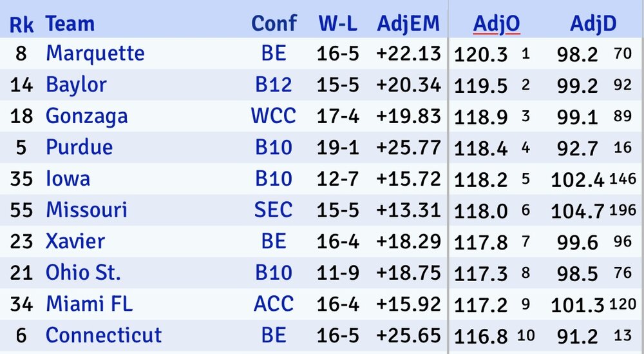Image resolution: width=644 pixels, height=354 pixels.
Task: Sort teams by AdjEM header
Action: pyautogui.click(x=408, y=24)
